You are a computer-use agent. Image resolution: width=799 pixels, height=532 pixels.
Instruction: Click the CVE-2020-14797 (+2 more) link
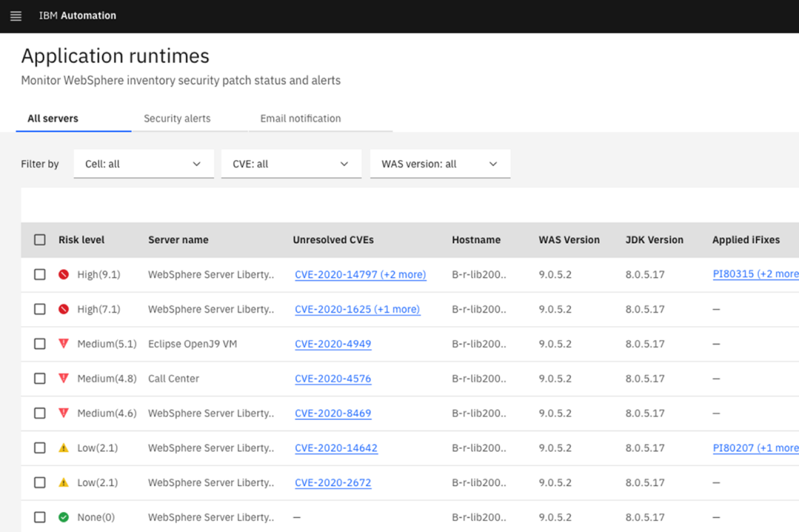pyautogui.click(x=360, y=274)
